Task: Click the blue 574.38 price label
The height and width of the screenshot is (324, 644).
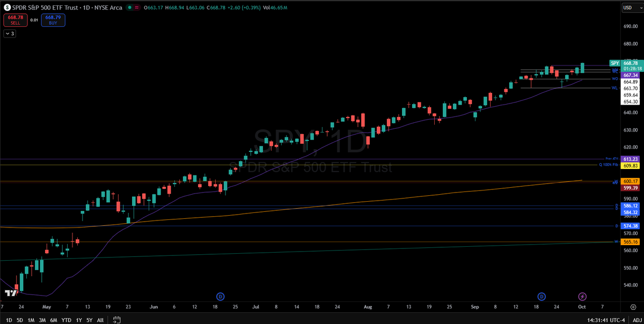Action: (631, 226)
